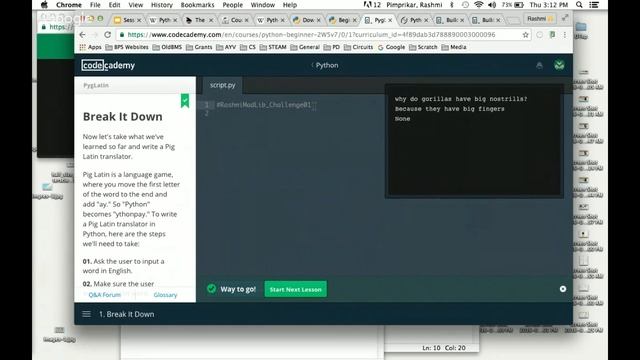Open Notification Center list icon
The width and height of the screenshot is (640, 360).
594,5
